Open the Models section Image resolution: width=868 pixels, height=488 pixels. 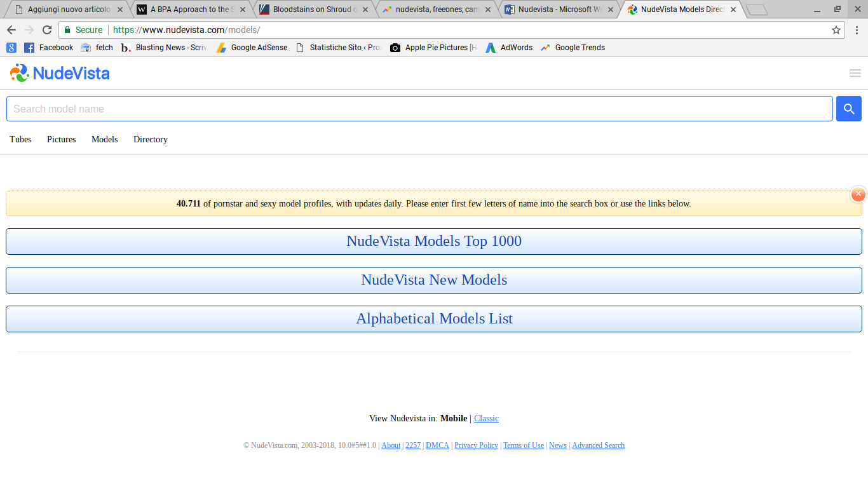(x=105, y=139)
